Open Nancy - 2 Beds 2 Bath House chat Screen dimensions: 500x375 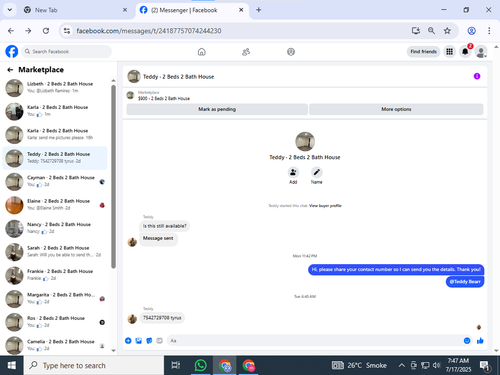coord(55,228)
